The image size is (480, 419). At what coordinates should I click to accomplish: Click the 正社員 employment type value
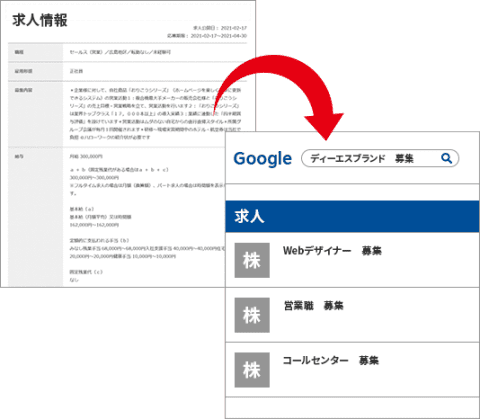(x=76, y=71)
